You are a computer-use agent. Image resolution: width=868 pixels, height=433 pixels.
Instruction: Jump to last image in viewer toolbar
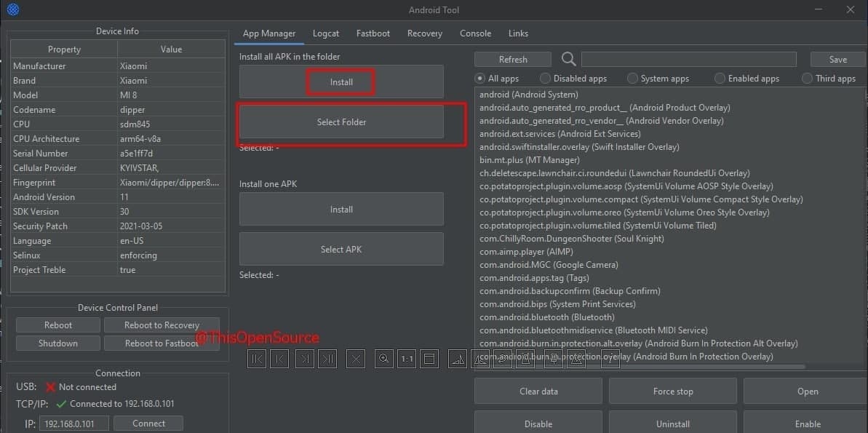click(x=327, y=359)
